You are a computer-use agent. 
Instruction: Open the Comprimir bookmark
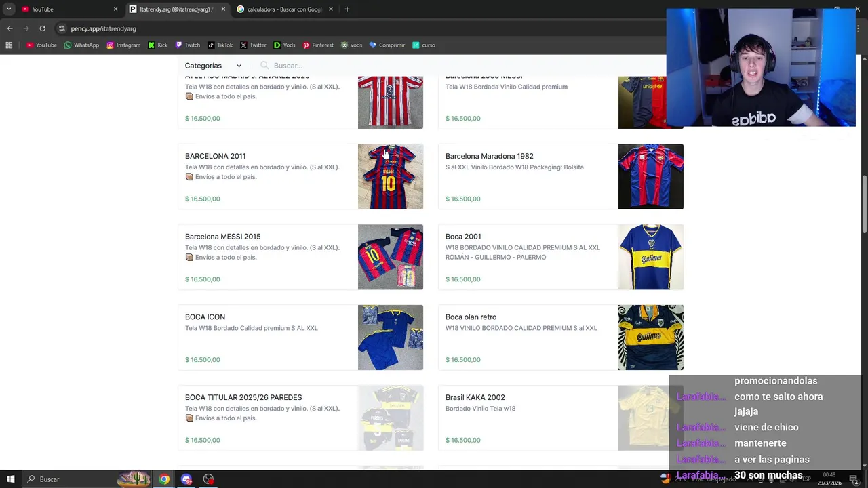[387, 45]
